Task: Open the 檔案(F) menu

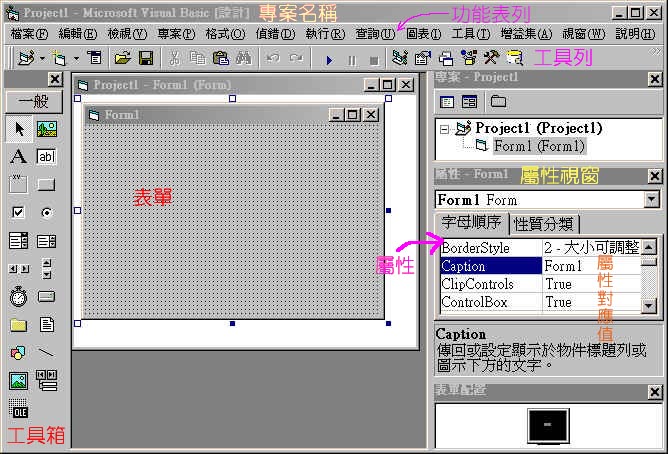Action: [x=29, y=34]
